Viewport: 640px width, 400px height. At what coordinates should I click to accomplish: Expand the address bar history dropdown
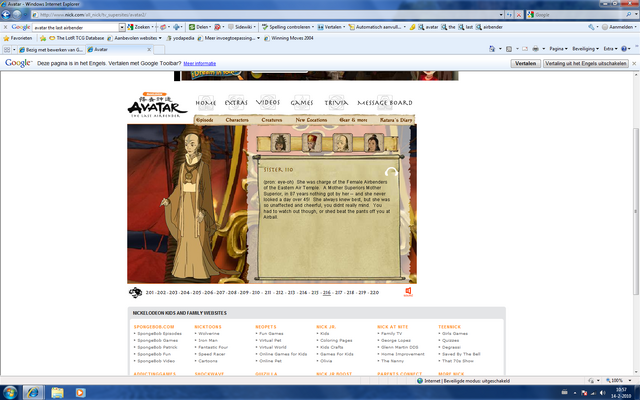click(501, 15)
